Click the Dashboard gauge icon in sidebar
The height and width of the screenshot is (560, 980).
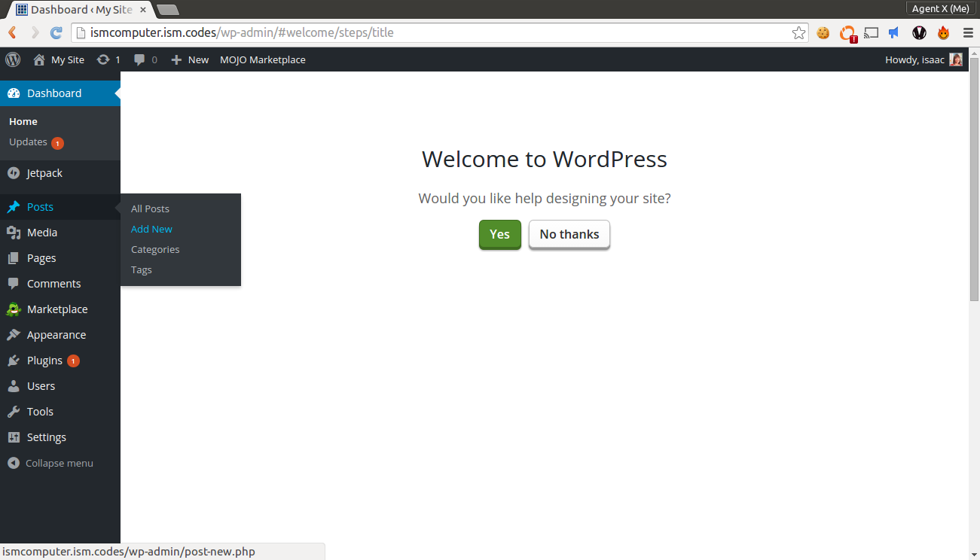pyautogui.click(x=14, y=93)
